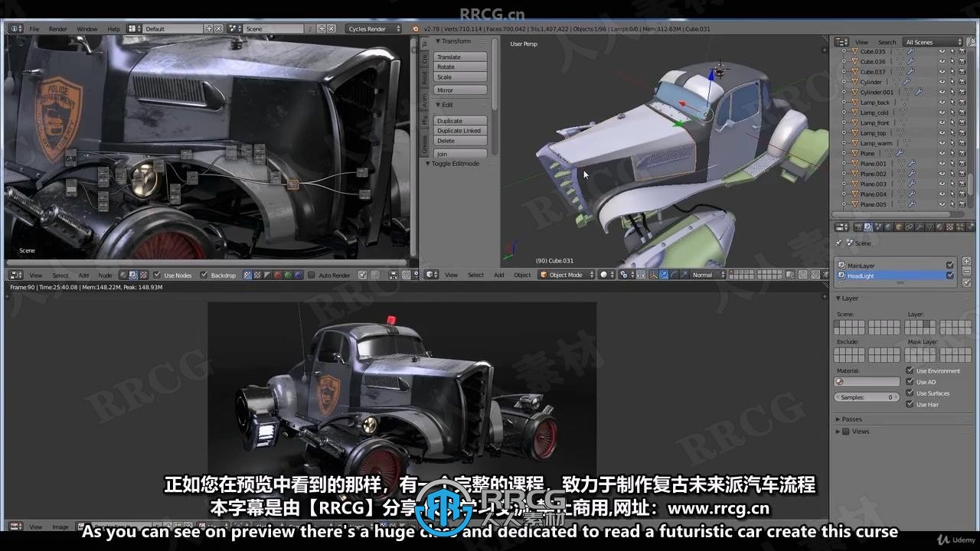The height and width of the screenshot is (551, 980).
Task: Click the Object Mode cube icon
Action: 543,275
